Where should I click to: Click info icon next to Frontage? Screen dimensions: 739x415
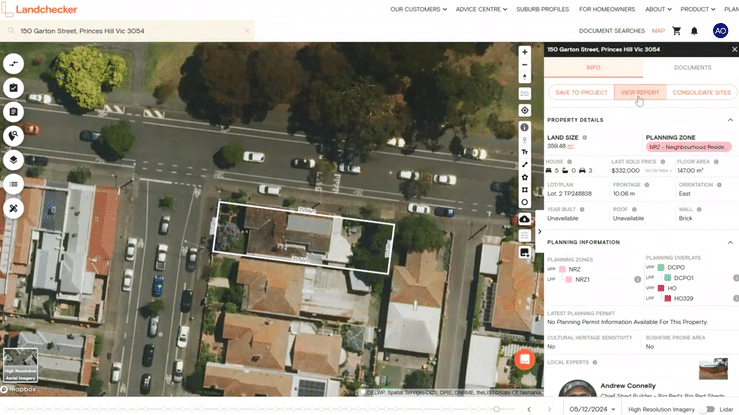pos(647,185)
